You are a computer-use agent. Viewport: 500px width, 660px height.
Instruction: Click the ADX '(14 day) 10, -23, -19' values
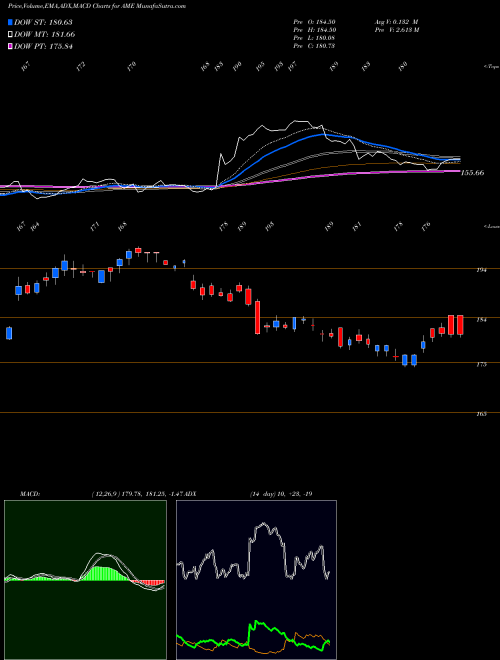[x=281, y=494]
